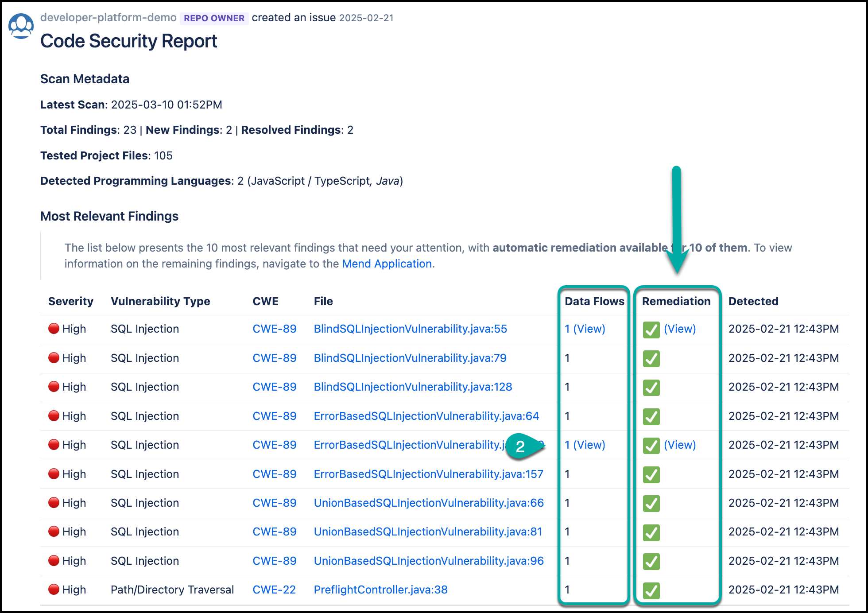
Task: Open the Mend Application link
Action: click(x=387, y=264)
